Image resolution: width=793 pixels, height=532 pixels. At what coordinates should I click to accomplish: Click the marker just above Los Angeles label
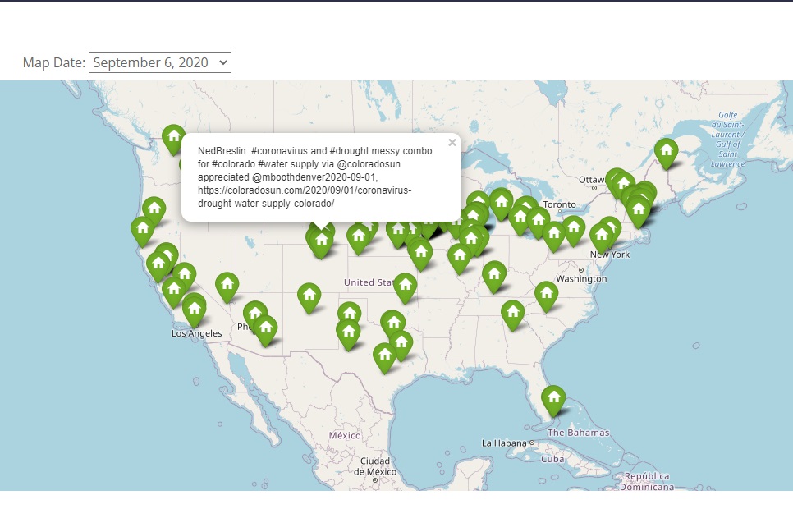click(194, 308)
